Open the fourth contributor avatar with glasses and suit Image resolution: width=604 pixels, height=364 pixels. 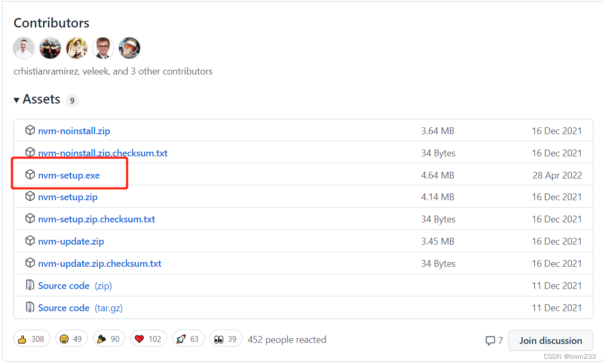[103, 48]
